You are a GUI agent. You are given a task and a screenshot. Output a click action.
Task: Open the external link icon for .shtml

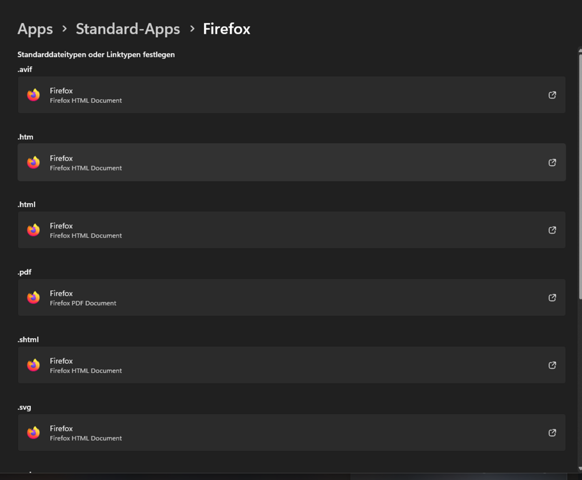[552, 365]
